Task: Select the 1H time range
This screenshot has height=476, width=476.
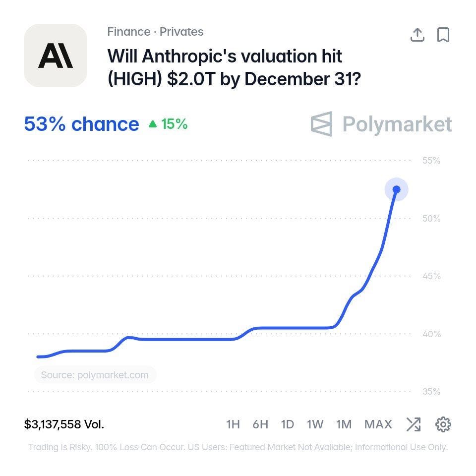Action: [x=233, y=424]
